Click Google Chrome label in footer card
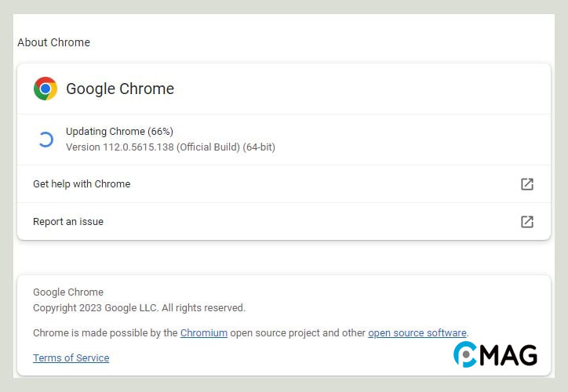 click(68, 292)
